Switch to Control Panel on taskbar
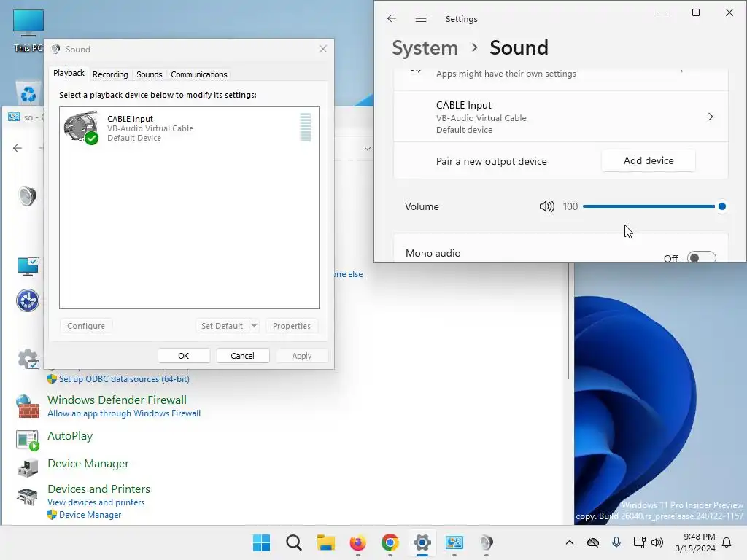 [454, 542]
